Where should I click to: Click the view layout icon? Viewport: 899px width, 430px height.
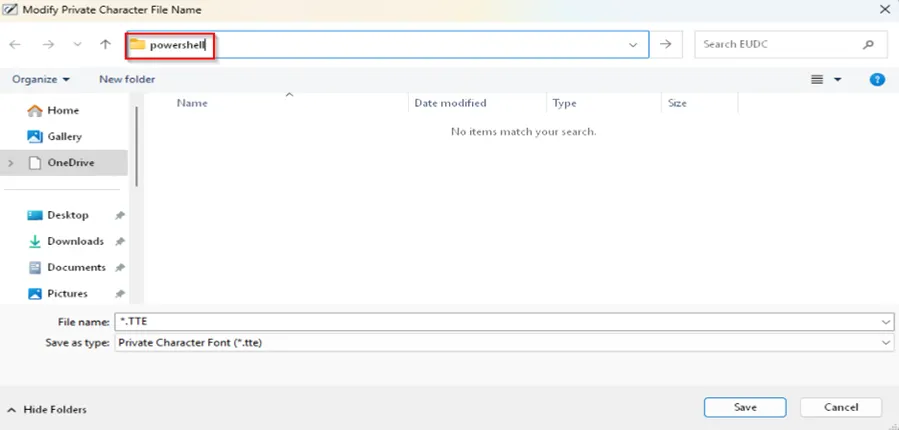coord(817,79)
